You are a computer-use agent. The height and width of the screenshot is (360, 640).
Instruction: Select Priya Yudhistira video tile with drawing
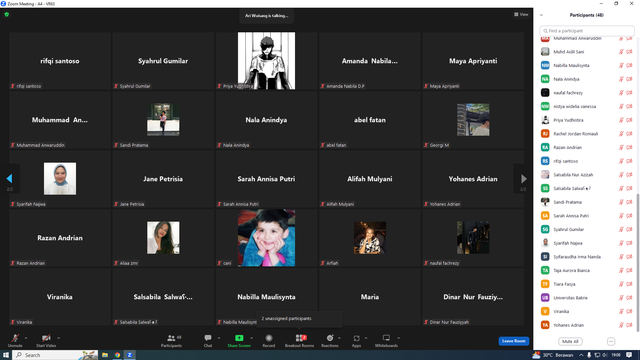pyautogui.click(x=266, y=61)
